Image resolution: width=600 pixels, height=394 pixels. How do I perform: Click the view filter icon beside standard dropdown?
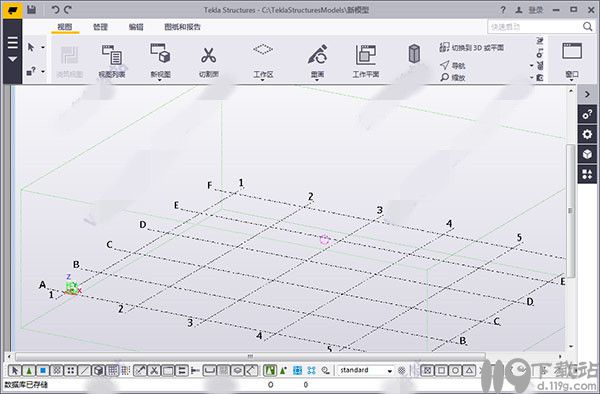[x=401, y=370]
